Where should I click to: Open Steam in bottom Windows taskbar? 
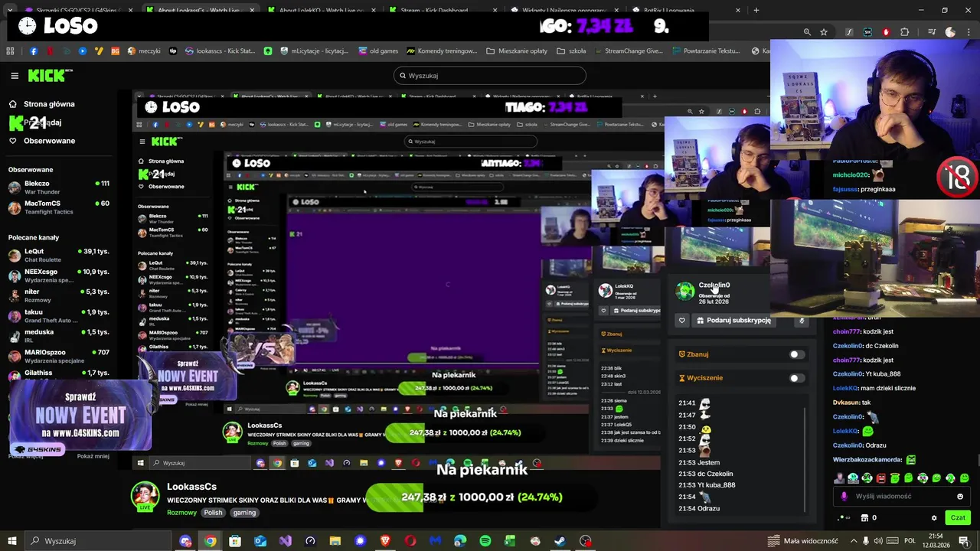pos(560,541)
